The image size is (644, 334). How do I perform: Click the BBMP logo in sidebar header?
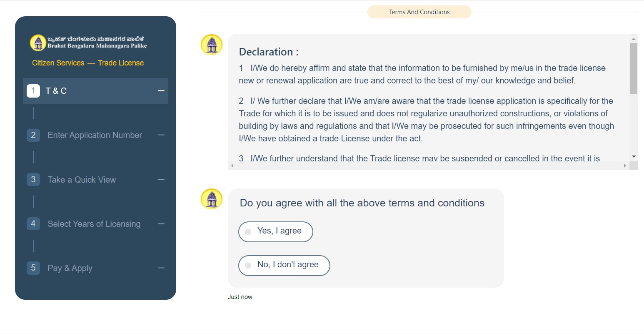tap(38, 43)
